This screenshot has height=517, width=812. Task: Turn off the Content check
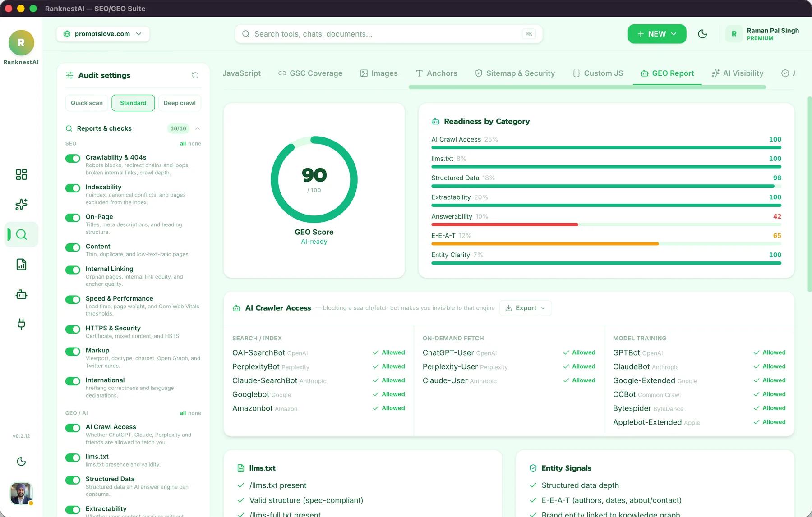(73, 247)
